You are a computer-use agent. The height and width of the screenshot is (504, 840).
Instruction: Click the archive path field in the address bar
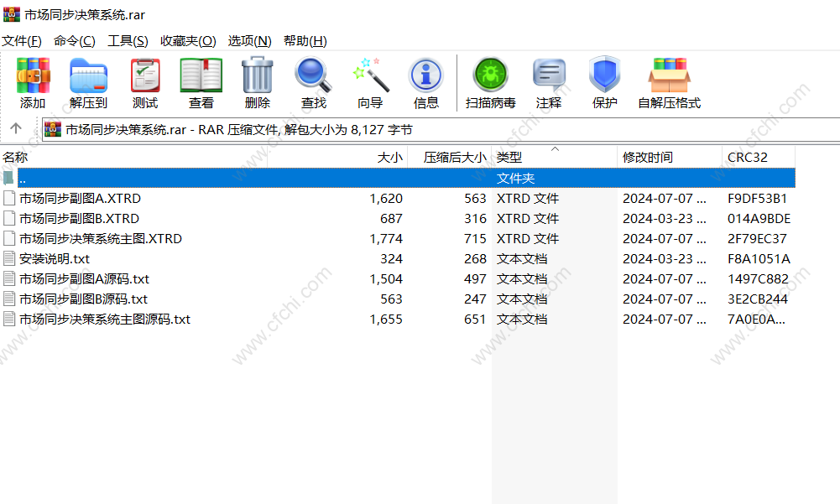coord(441,130)
